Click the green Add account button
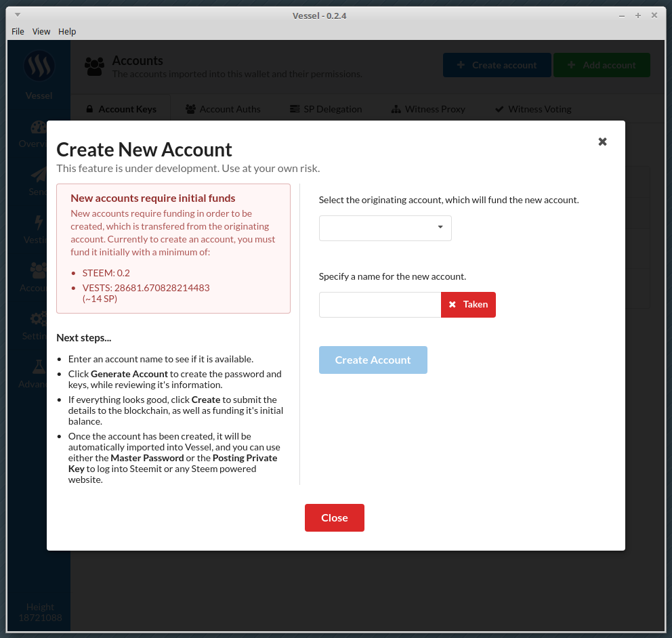 [602, 65]
